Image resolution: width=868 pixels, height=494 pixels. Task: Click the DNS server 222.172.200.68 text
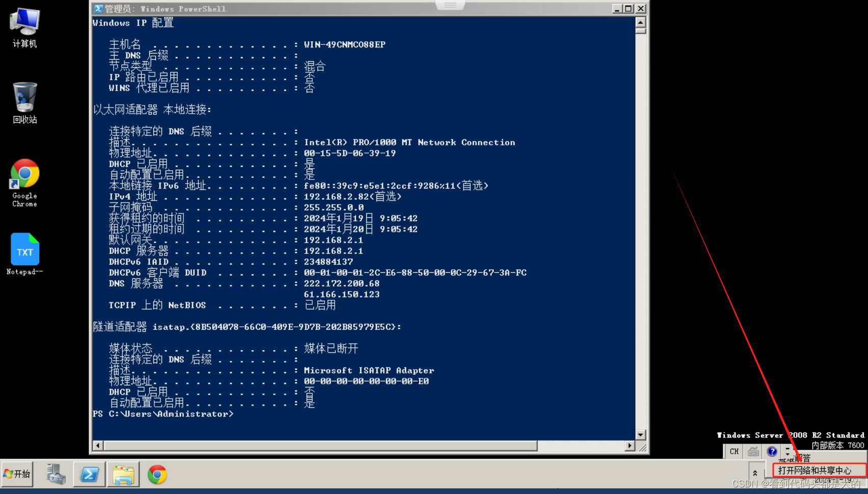point(342,283)
